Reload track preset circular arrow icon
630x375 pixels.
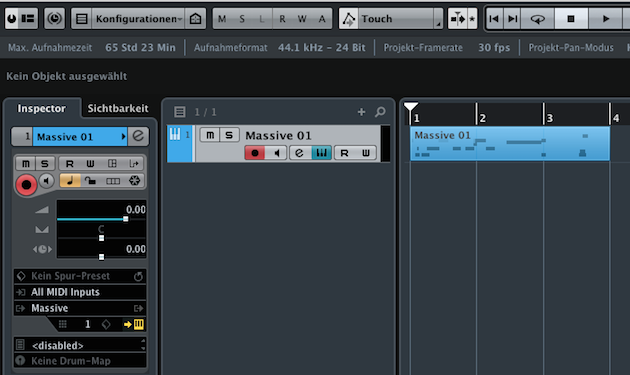coord(138,276)
